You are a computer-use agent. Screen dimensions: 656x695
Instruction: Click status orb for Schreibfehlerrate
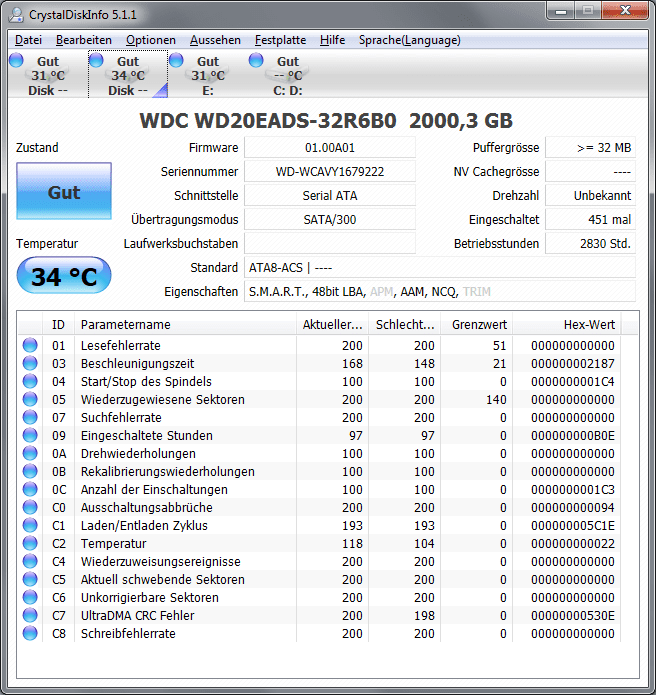(x=30, y=633)
